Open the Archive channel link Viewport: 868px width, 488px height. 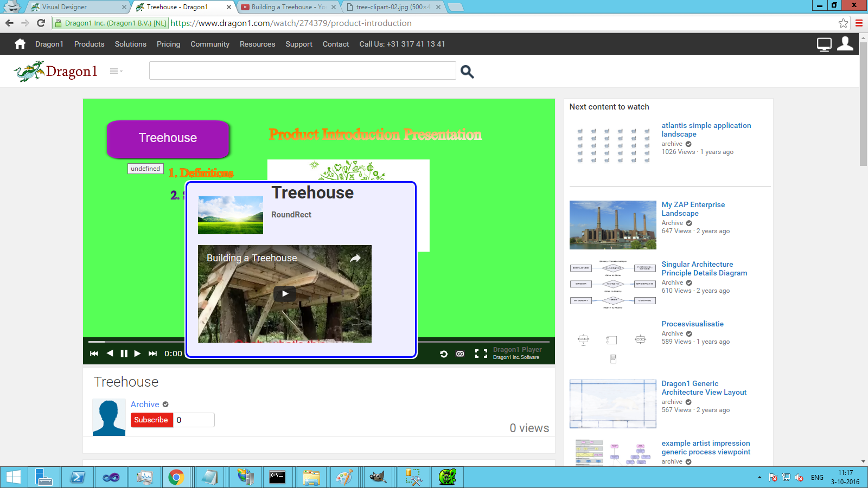(145, 404)
